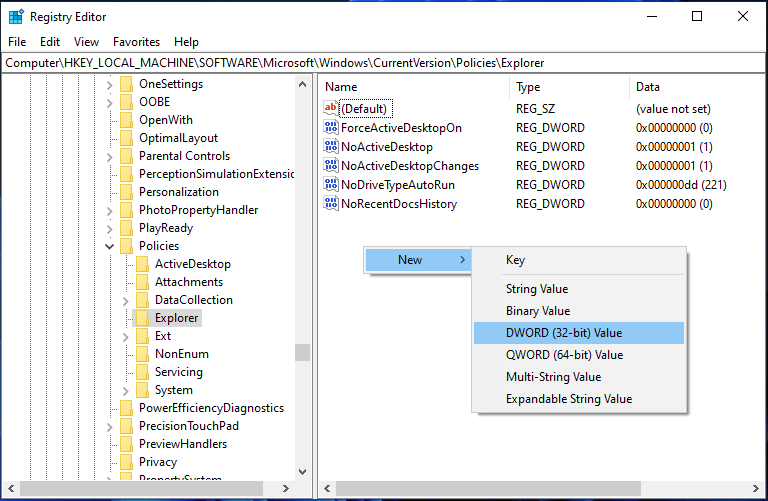Click the ActiveDesktop folder icon
Image resolution: width=768 pixels, height=501 pixels.
click(143, 264)
